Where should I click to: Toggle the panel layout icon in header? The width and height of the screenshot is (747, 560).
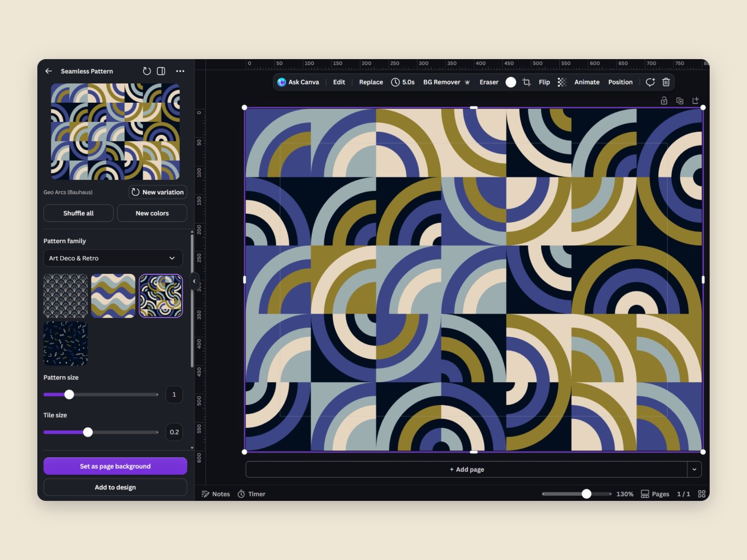pos(161,71)
